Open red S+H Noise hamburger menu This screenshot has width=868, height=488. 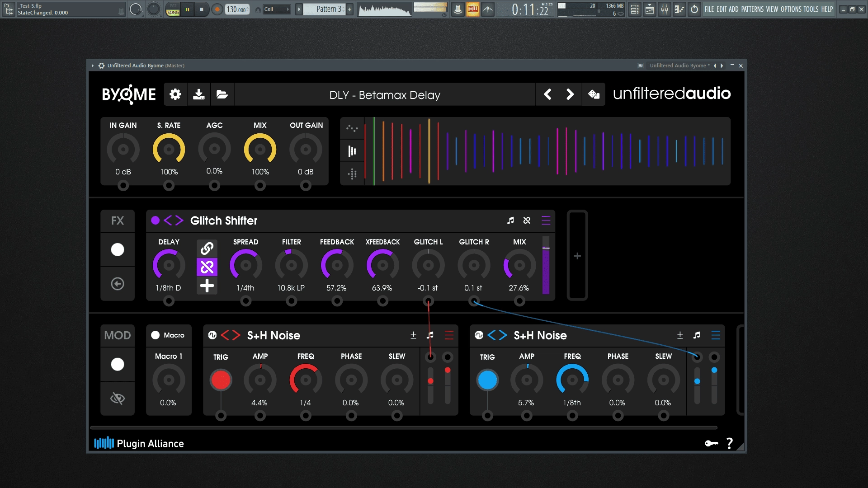click(x=449, y=335)
